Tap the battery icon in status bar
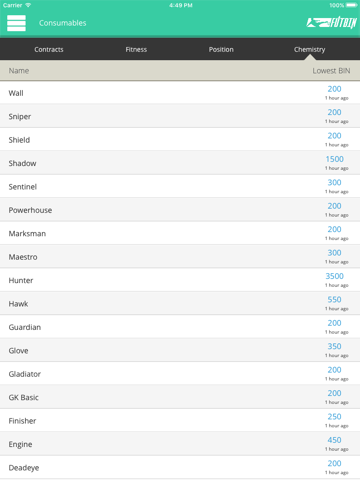The width and height of the screenshot is (360, 480). (x=352, y=5)
